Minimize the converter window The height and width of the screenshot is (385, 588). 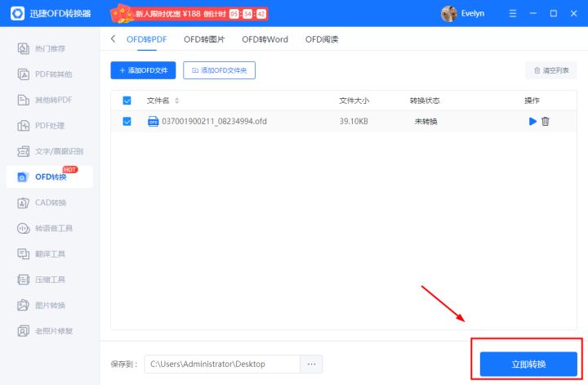point(532,14)
